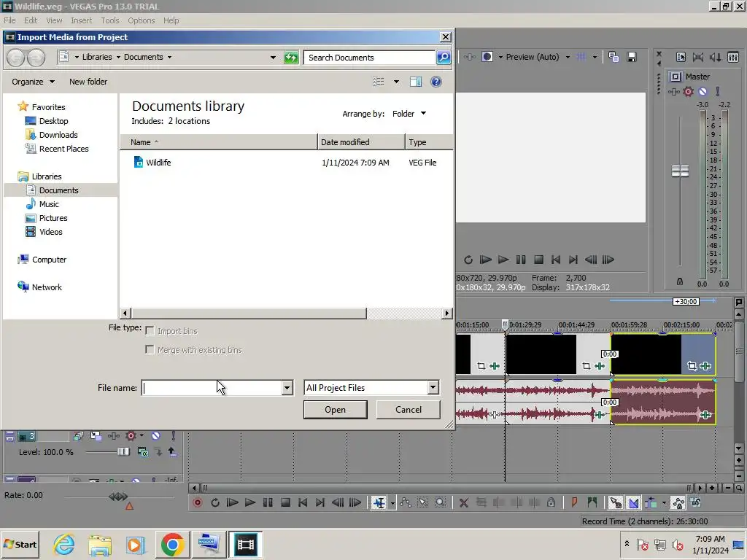Mute video track 3

pyautogui.click(x=156, y=436)
